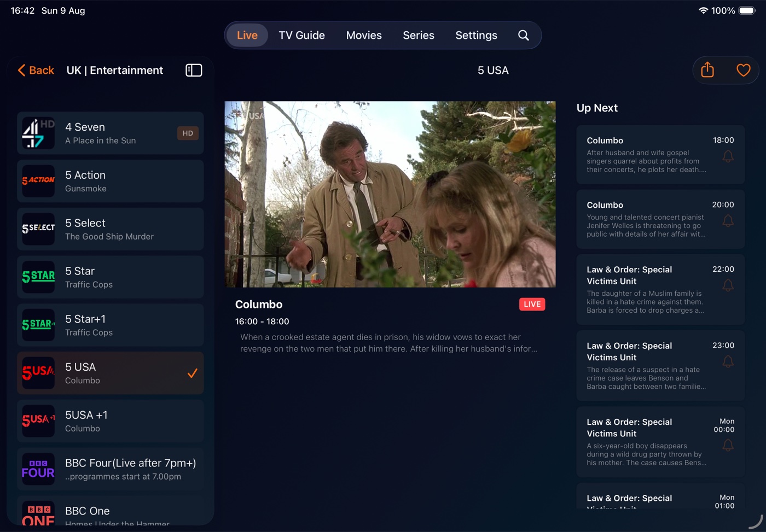Image resolution: width=766 pixels, height=532 pixels.
Task: Click the red LIVE badge
Action: tap(532, 304)
